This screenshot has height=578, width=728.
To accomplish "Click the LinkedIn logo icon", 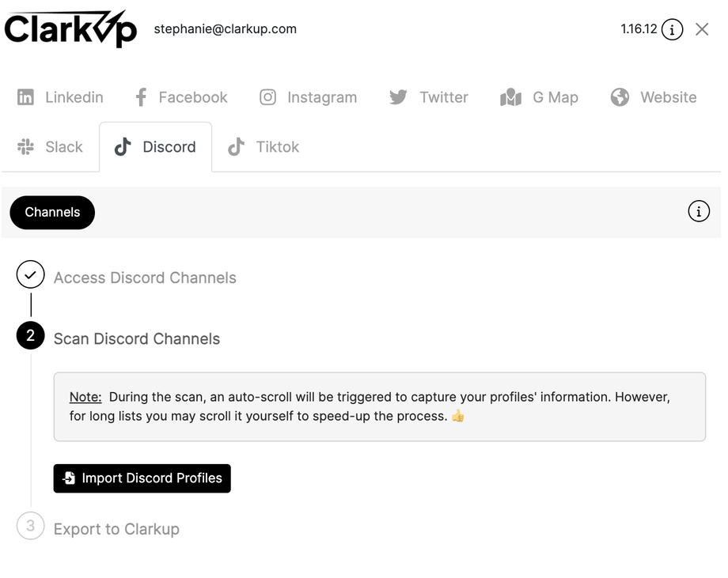I will [x=25, y=97].
